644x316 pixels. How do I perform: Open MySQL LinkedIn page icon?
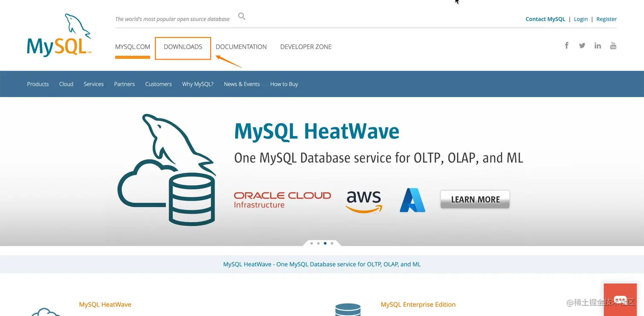(598, 46)
